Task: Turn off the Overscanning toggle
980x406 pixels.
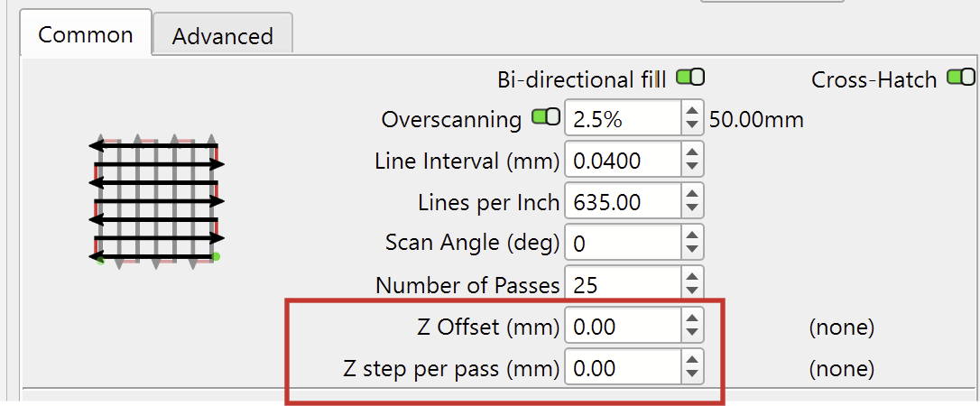Action: click(x=546, y=116)
